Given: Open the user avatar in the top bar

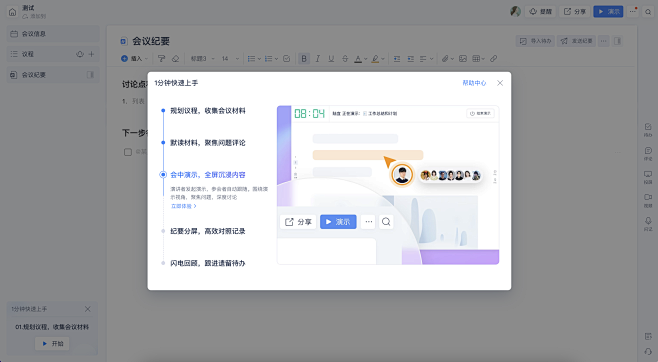Looking at the screenshot, I should coord(515,11).
